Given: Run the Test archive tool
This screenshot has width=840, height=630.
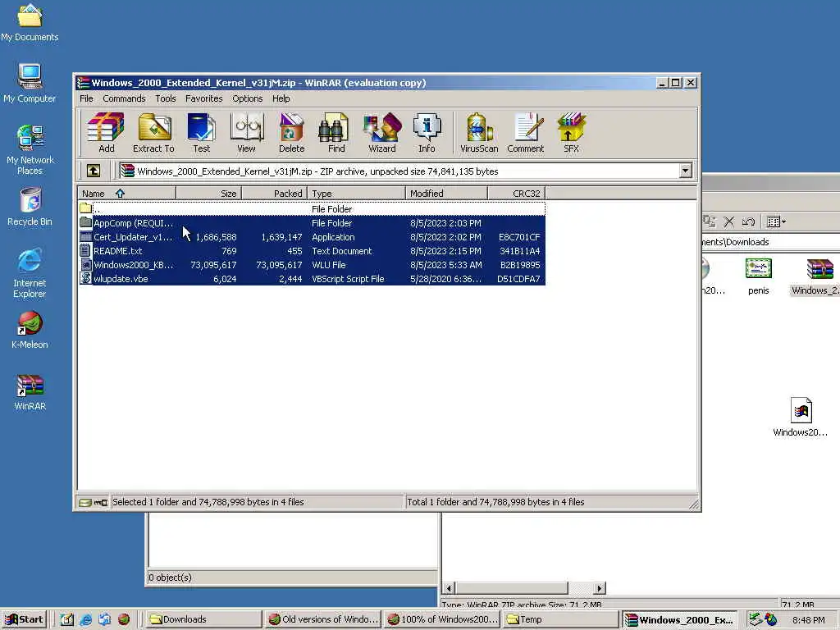Looking at the screenshot, I should coord(202,133).
